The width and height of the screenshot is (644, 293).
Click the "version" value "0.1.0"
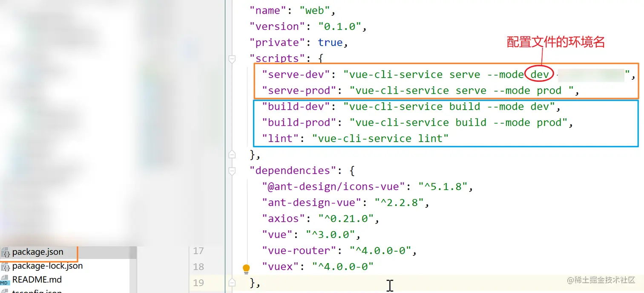[x=340, y=26]
